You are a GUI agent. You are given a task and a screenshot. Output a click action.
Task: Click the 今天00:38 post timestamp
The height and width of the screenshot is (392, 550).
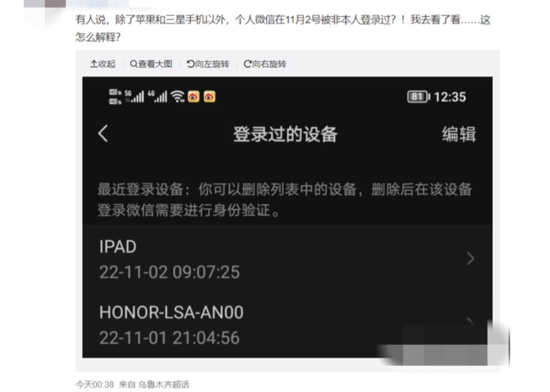click(x=95, y=385)
